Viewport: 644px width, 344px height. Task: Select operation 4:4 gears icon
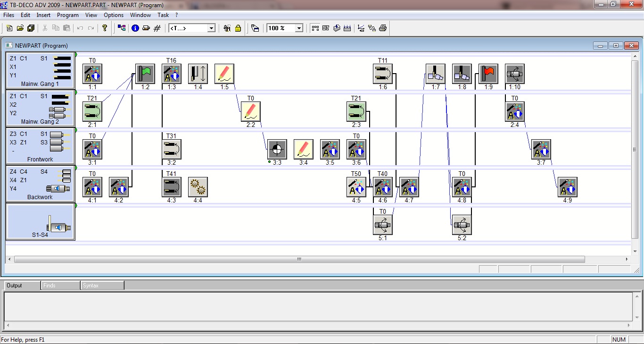(x=198, y=187)
